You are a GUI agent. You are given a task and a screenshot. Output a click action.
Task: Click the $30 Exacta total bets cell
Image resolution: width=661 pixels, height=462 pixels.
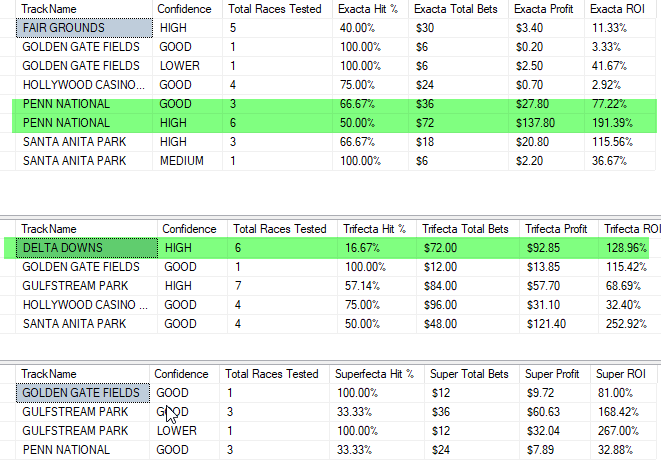coord(458,28)
